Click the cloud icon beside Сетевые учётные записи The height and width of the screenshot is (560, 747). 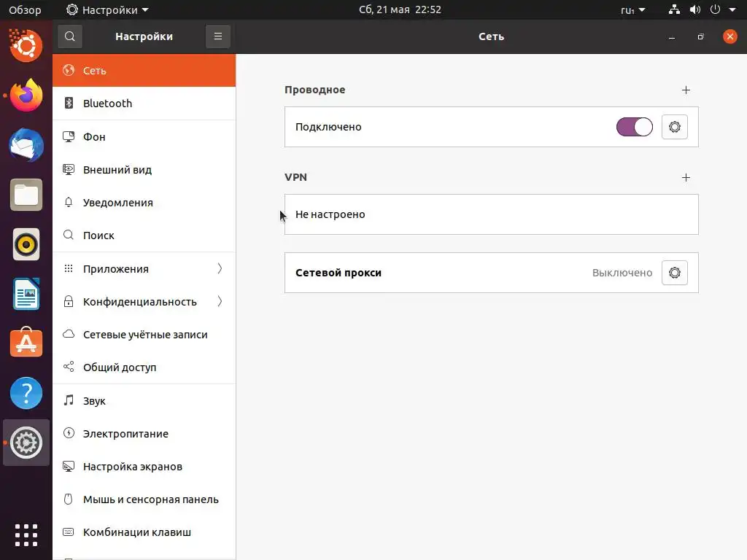coord(69,334)
